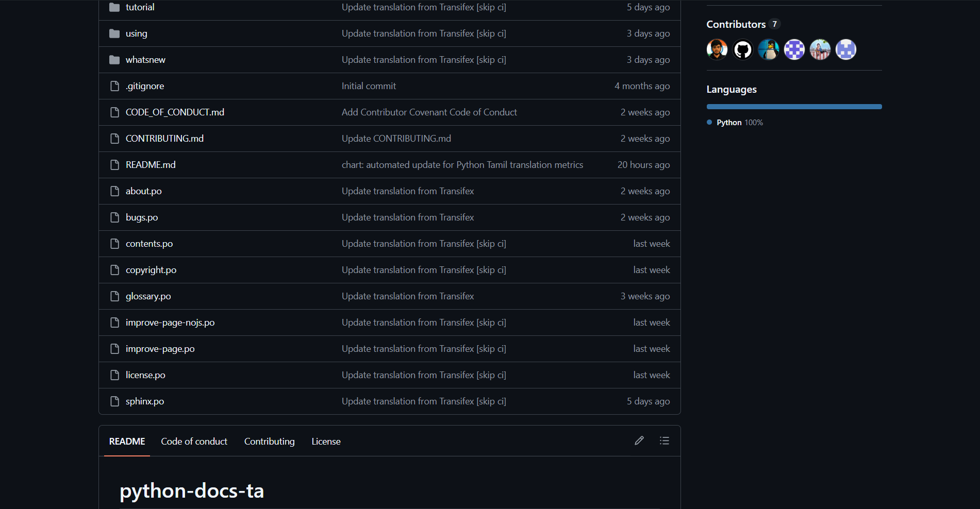The height and width of the screenshot is (509, 980).
Task: Click the file icon beside CONTRIBUTING.md
Action: click(x=114, y=139)
